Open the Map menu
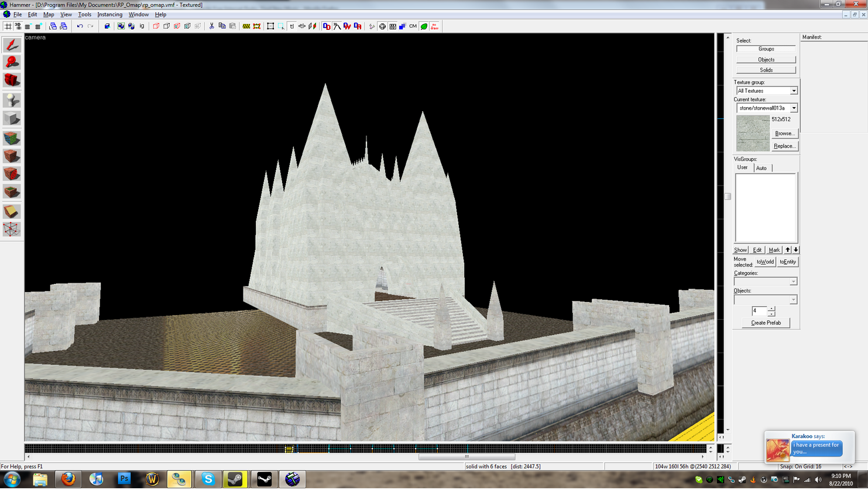The width and height of the screenshot is (868, 500). (x=49, y=15)
